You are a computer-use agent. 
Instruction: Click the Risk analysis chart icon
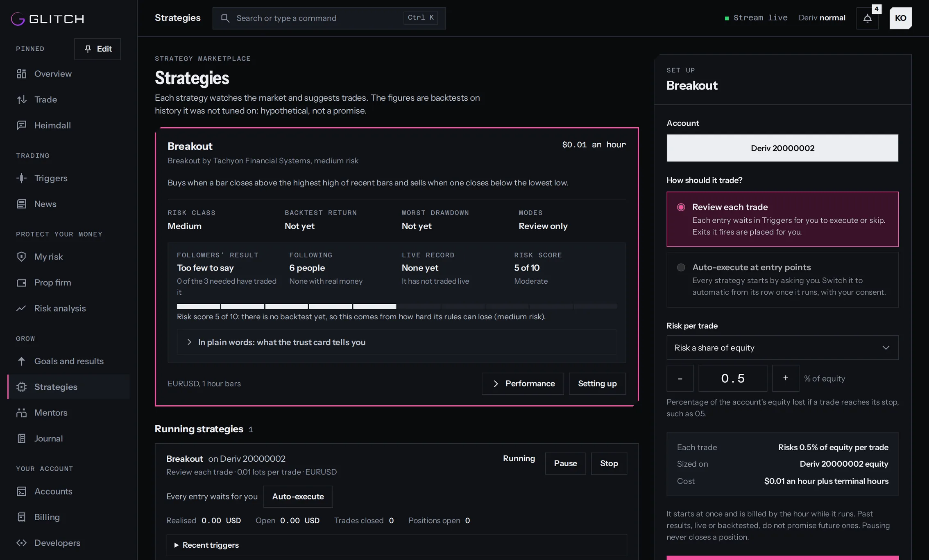pos(21,308)
